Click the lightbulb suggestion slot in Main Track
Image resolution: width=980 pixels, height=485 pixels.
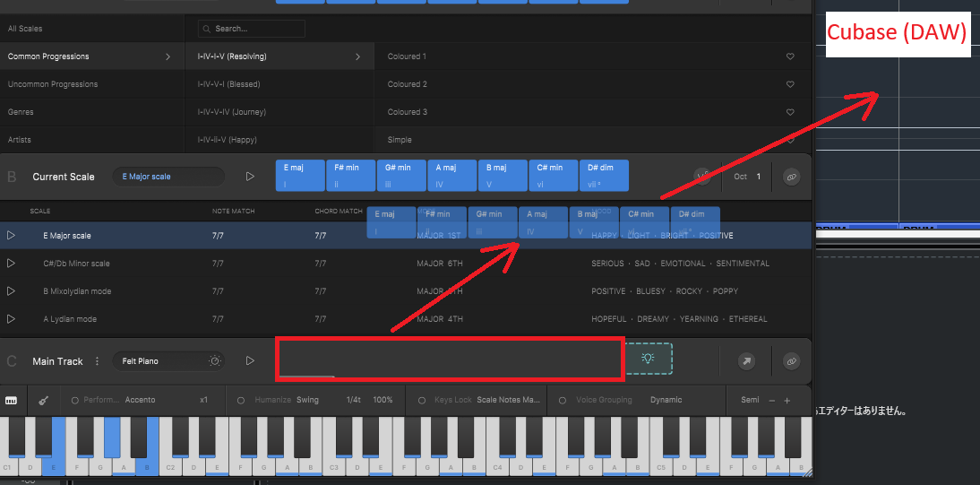pyautogui.click(x=649, y=358)
